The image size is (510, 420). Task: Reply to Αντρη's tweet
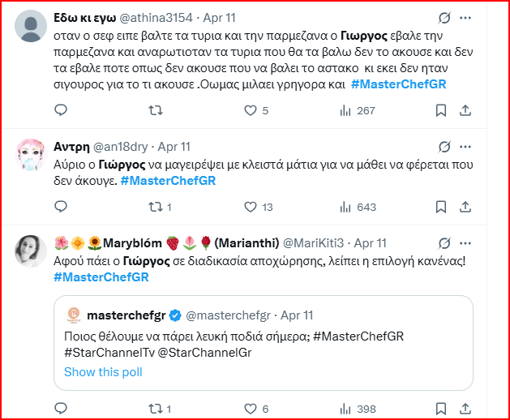click(61, 207)
